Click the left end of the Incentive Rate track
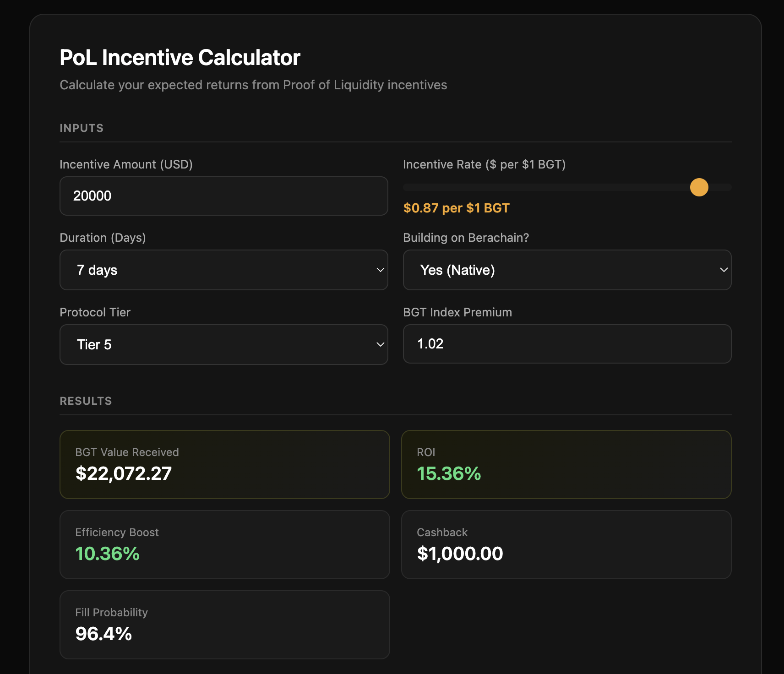Viewport: 784px width, 674px height. point(408,187)
